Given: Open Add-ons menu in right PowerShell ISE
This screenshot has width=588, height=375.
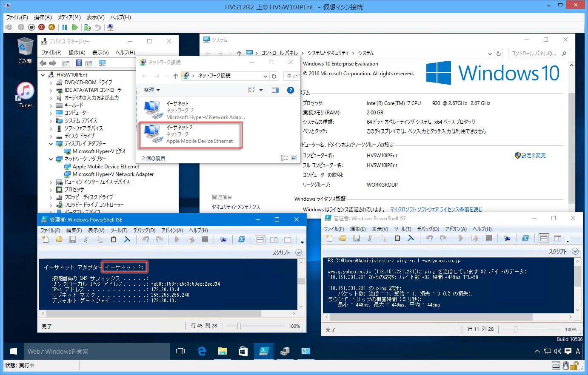Looking at the screenshot, I should pyautogui.click(x=456, y=229).
